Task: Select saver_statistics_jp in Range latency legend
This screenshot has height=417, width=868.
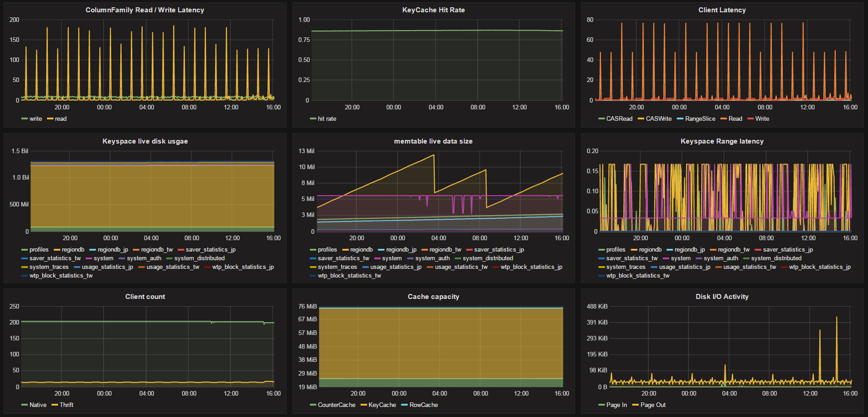Action: point(788,250)
